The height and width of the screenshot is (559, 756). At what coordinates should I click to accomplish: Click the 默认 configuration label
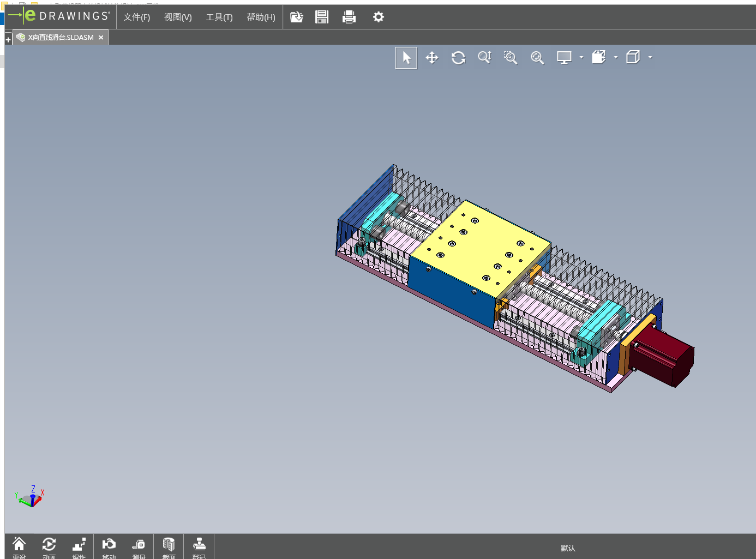coord(568,548)
